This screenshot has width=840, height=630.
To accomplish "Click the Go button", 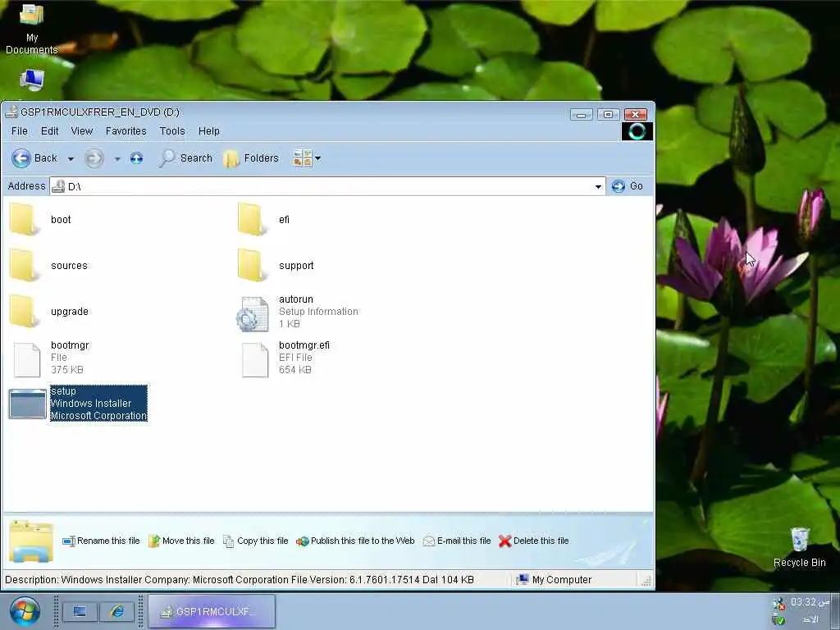I will coord(628,186).
